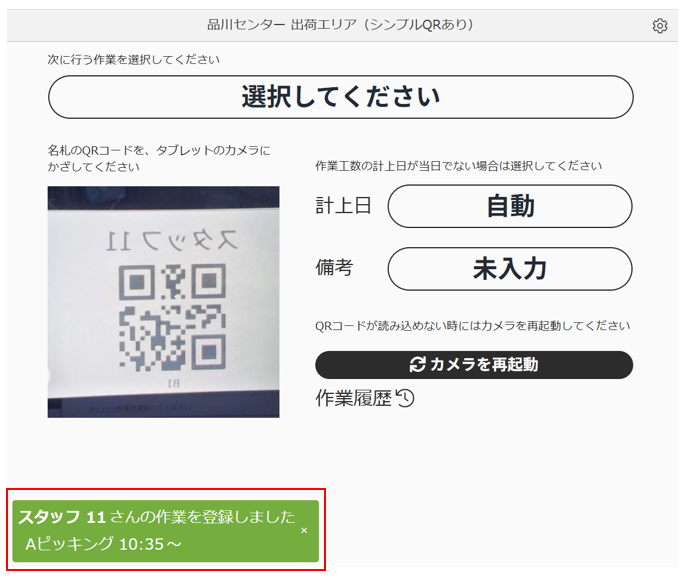The width and height of the screenshot is (686, 582).
Task: Click the Aピッキング 10:35～ text in notification
Action: (103, 544)
